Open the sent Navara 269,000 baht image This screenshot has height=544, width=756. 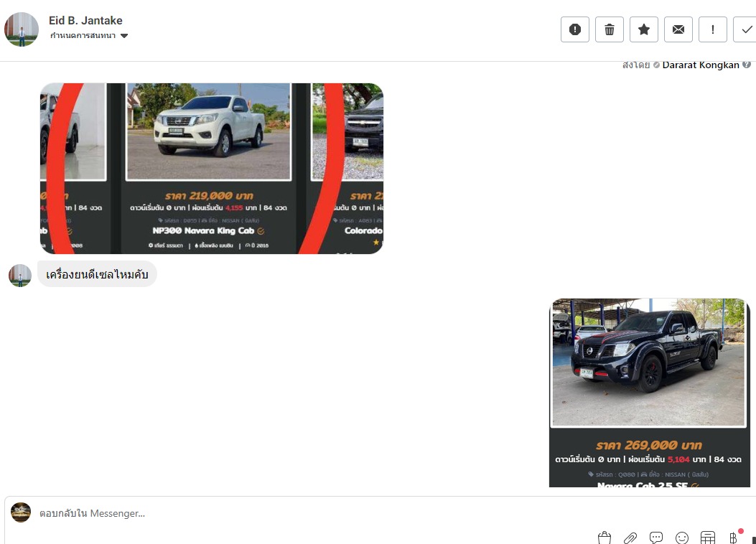click(650, 393)
